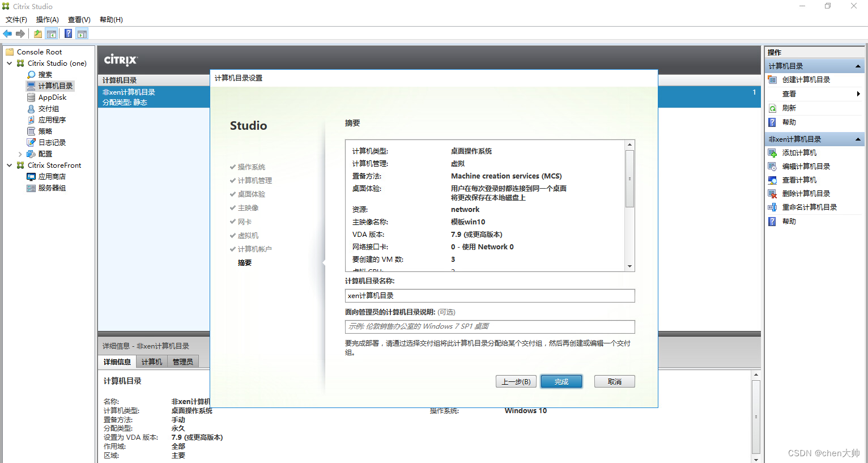Select 搜索 in the console tree
This screenshot has height=463, width=868.
pyautogui.click(x=45, y=75)
